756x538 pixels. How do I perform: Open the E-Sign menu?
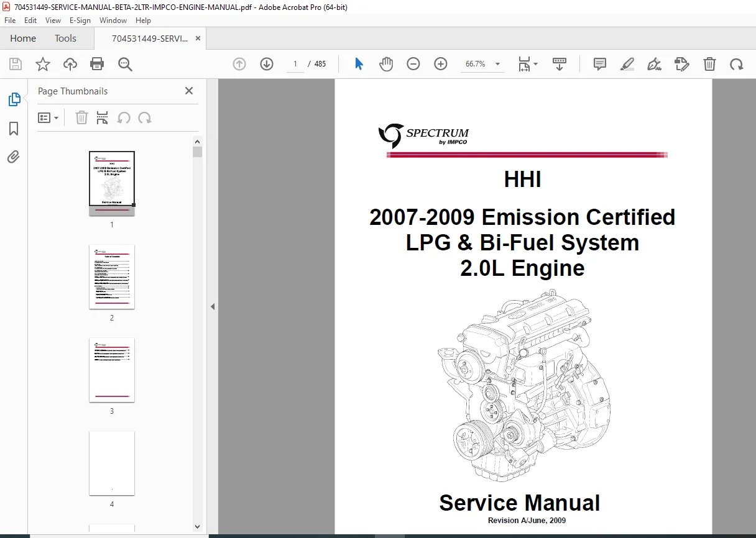tap(80, 21)
